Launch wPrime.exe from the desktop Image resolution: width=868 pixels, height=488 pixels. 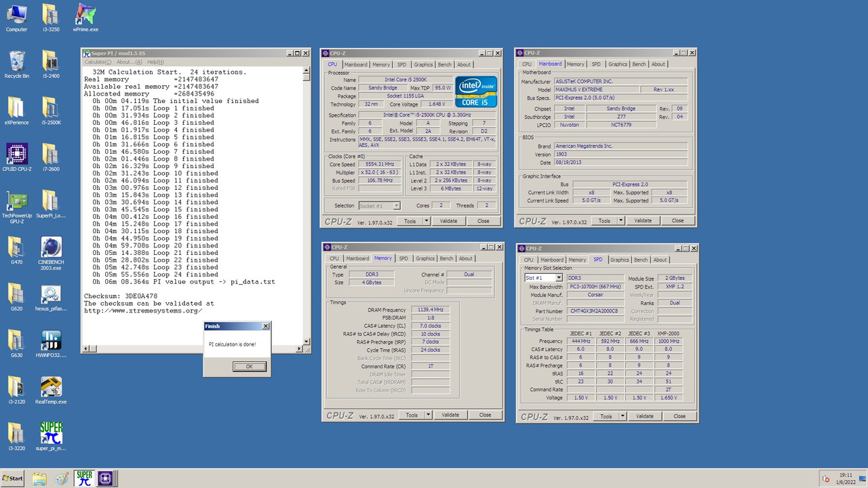[85, 18]
